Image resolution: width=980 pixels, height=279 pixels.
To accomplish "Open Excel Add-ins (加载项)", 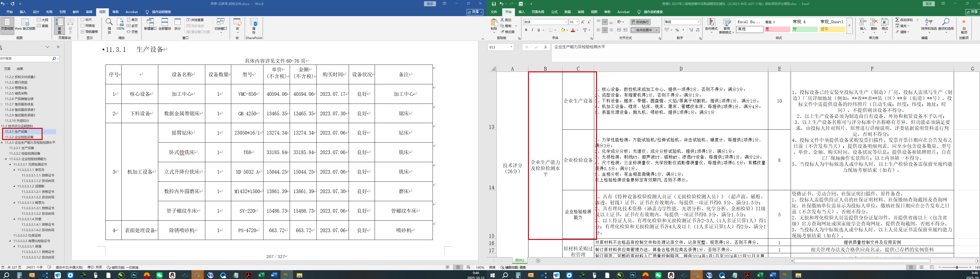I will click(x=964, y=26).
